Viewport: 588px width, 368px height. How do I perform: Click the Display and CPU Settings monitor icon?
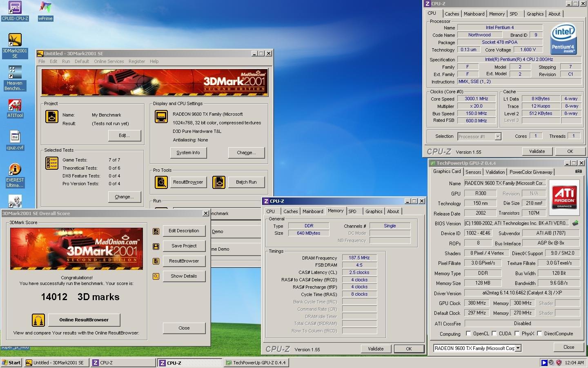[161, 117]
